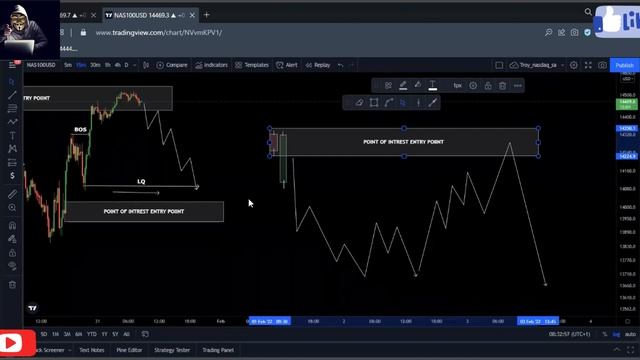Toggle magnet mode in left toolbar
This screenshot has width=640, height=360.
[12, 225]
